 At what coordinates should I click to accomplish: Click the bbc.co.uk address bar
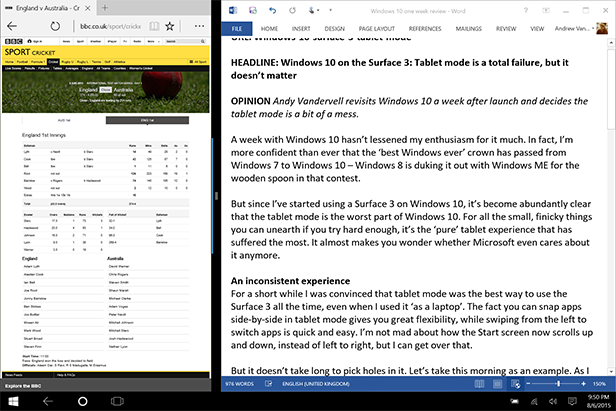click(110, 26)
